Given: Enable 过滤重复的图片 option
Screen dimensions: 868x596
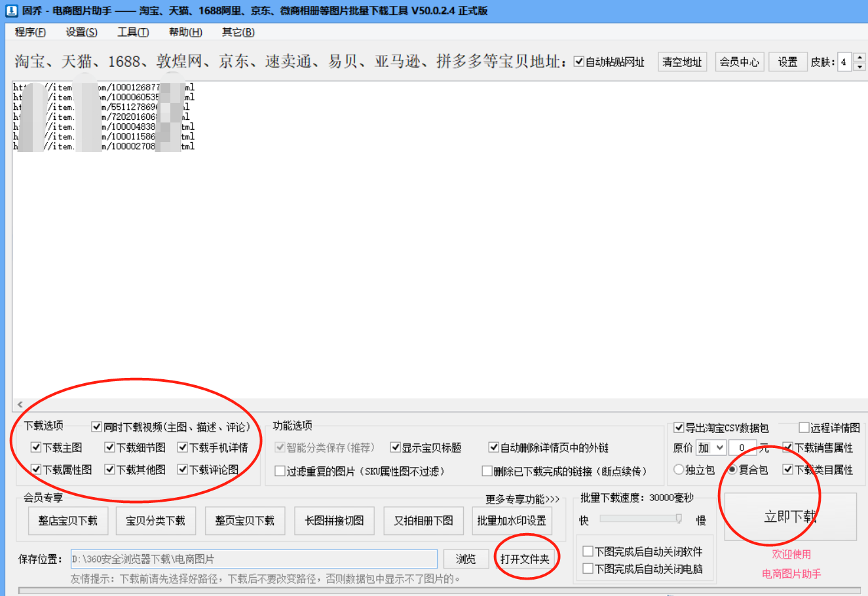Looking at the screenshot, I should 280,471.
